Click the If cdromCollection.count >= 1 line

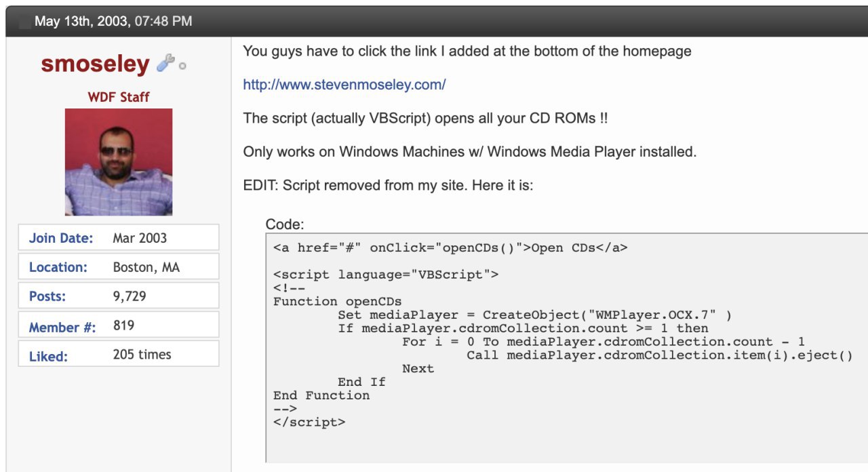(x=523, y=328)
